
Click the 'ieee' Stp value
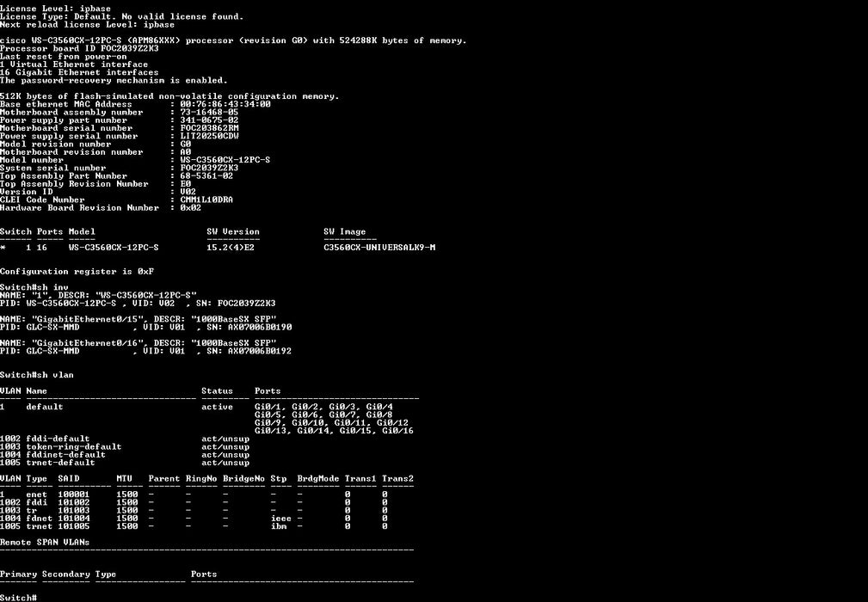(x=280, y=519)
